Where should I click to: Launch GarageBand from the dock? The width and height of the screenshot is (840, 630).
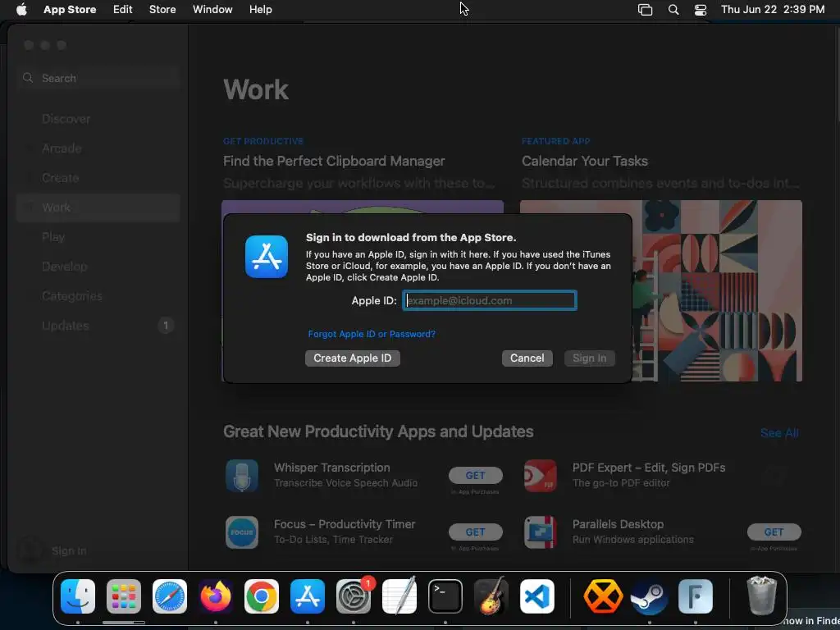(x=491, y=596)
